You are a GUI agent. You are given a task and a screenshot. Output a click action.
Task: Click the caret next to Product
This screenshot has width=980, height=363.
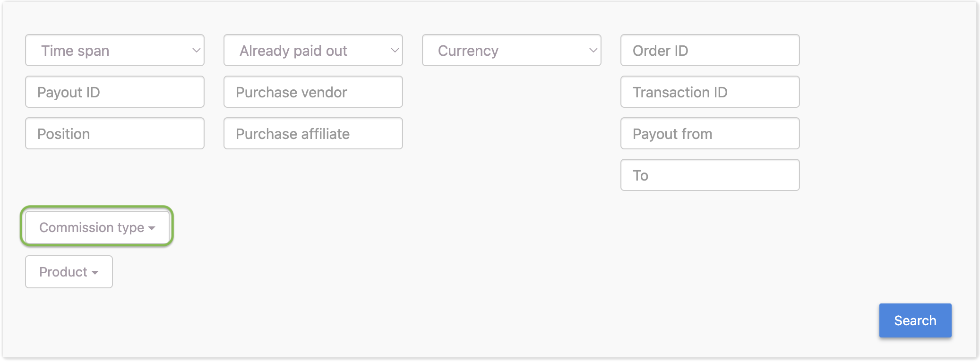pos(95,273)
